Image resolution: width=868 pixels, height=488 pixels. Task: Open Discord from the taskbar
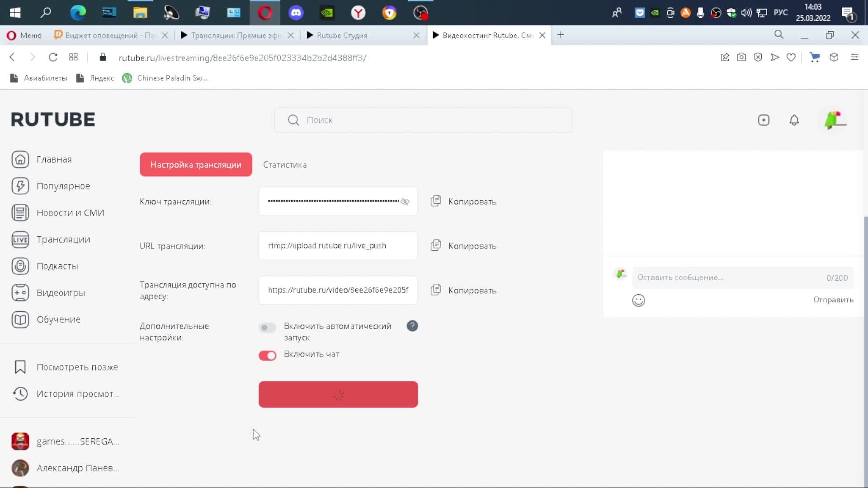tap(296, 13)
